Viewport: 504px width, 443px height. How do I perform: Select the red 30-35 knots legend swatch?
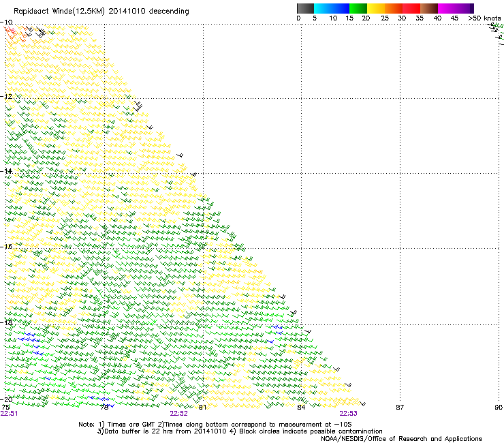(x=411, y=8)
